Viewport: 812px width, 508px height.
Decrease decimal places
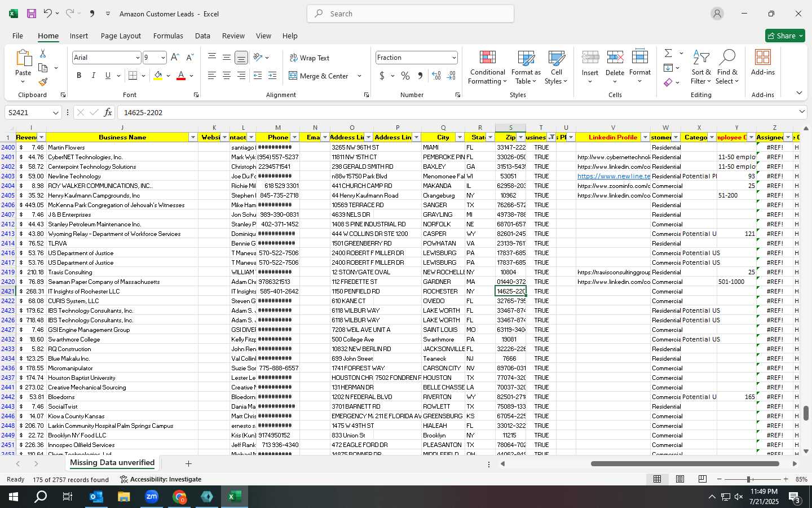coord(451,76)
